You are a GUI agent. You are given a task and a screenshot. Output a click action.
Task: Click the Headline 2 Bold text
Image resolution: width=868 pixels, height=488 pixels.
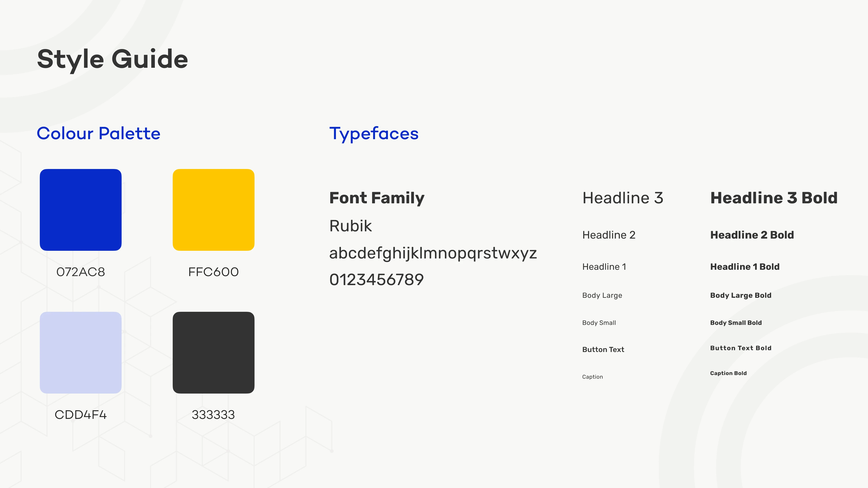click(x=752, y=235)
